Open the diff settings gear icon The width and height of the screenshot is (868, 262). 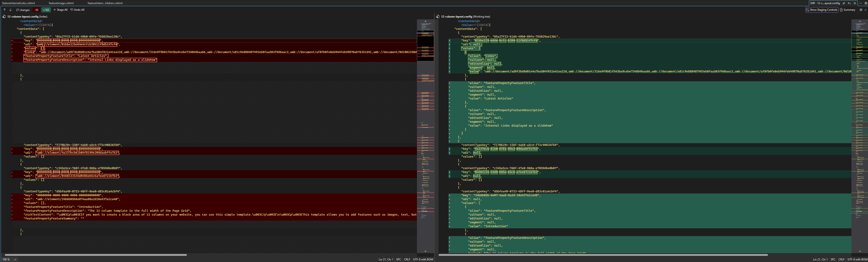click(860, 10)
